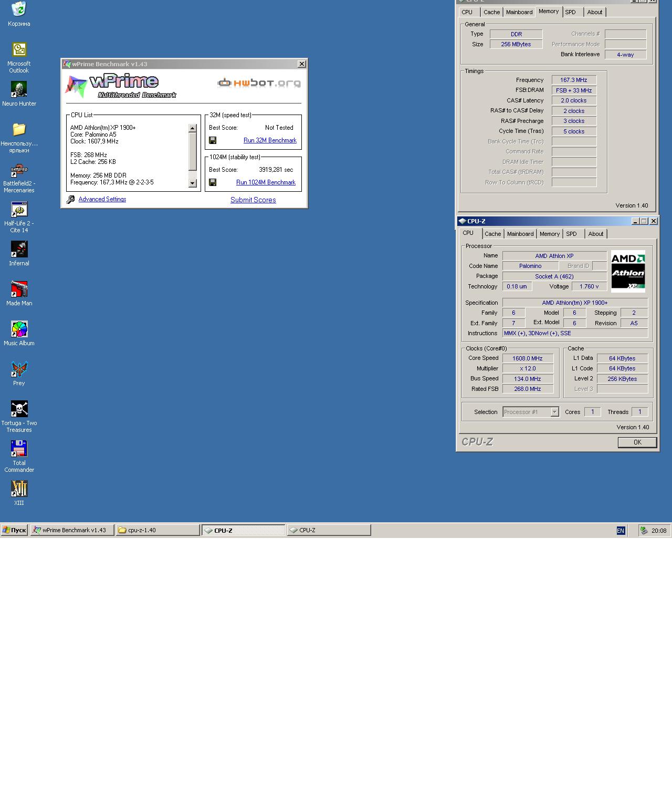
Task: Open the About tab in upper CPU-Z window
Action: pyautogui.click(x=595, y=12)
